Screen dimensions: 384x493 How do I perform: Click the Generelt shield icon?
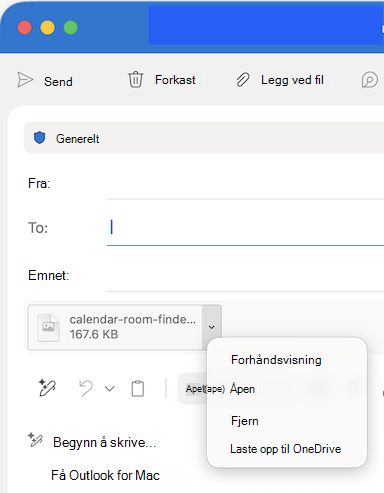point(40,138)
